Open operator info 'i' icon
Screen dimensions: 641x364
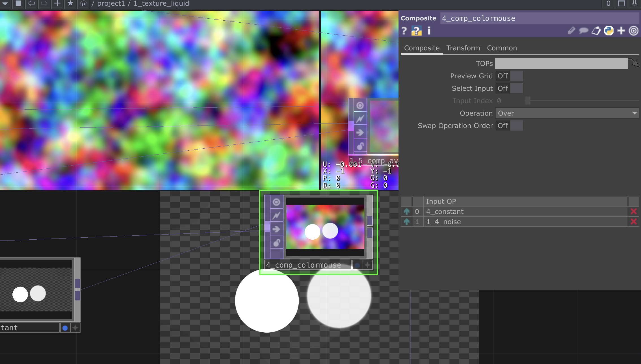click(x=429, y=31)
